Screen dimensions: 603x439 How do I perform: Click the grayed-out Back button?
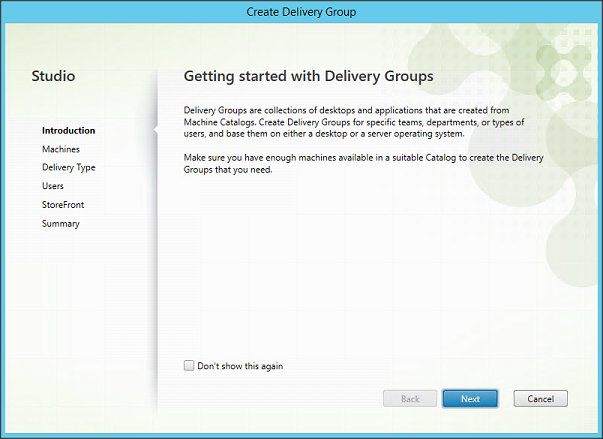pyautogui.click(x=410, y=399)
